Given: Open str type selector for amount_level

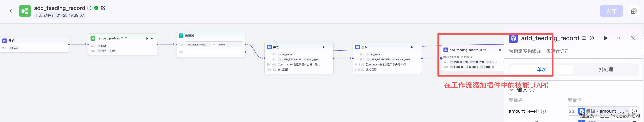Looking at the screenshot, I should point(572,111).
